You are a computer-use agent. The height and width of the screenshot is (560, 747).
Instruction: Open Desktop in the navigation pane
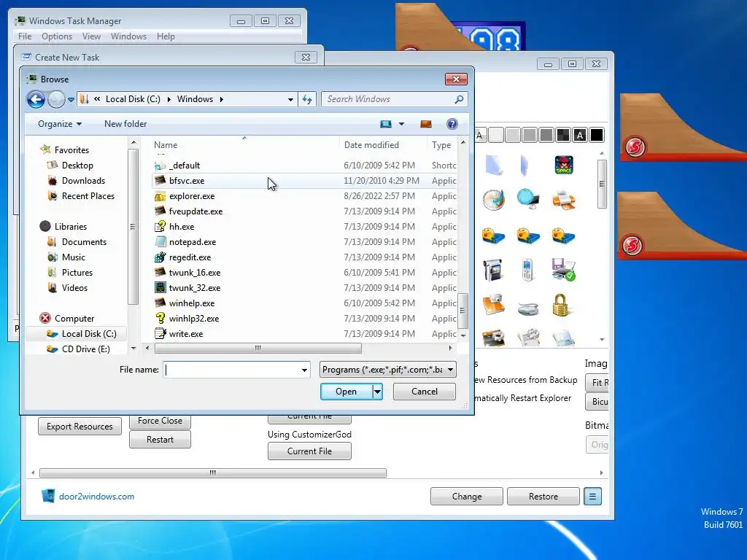pos(77,166)
